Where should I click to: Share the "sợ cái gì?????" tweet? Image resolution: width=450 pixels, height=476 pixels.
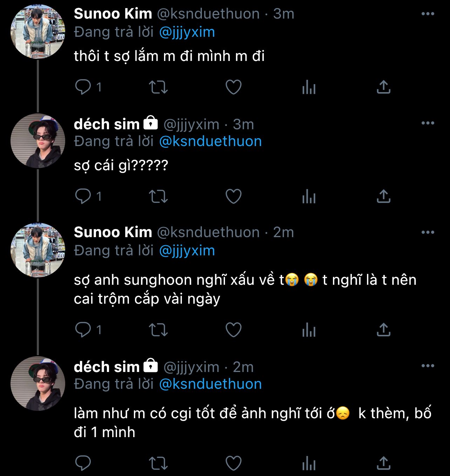click(383, 196)
